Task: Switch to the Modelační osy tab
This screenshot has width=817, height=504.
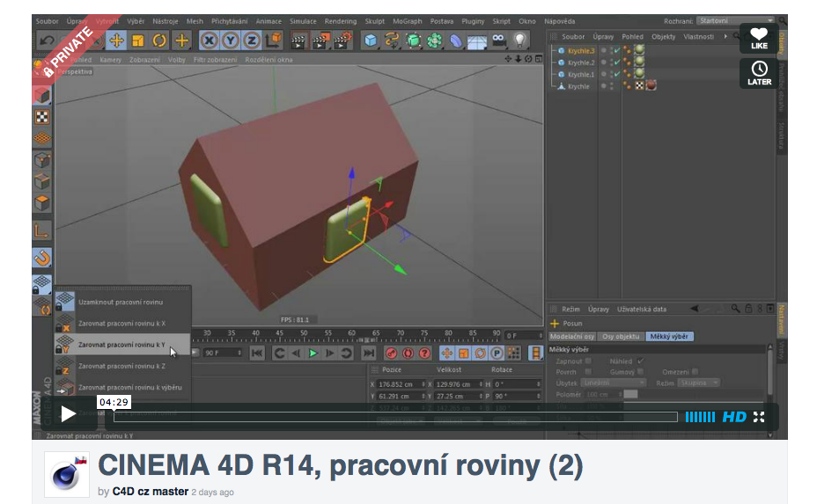Action: 572,336
